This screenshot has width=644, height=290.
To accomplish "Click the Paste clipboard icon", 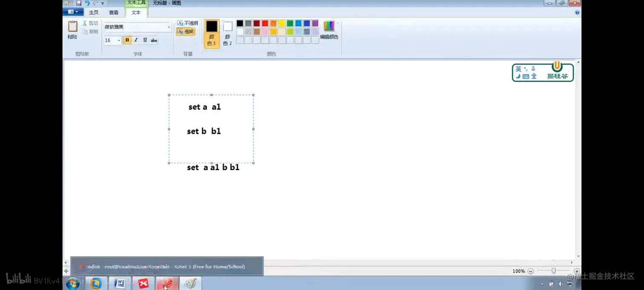I will pyautogui.click(x=72, y=26).
